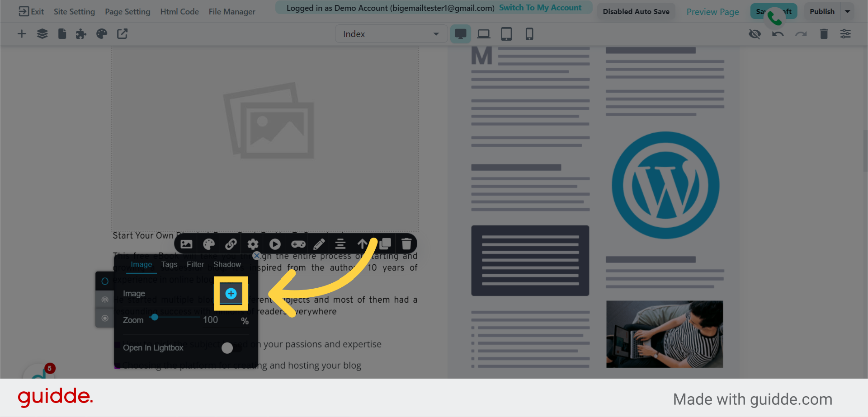Open Html Code menu
Viewport: 868px width, 417px height.
(179, 12)
